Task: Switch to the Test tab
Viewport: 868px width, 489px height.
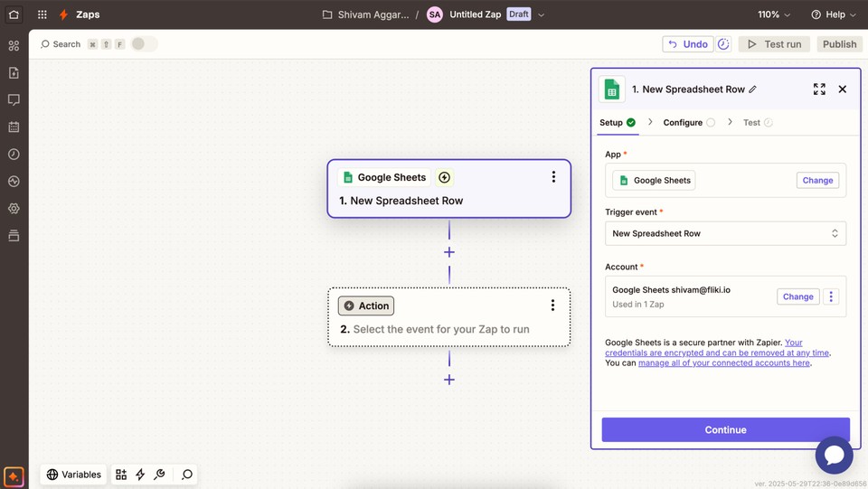Action: tap(758, 123)
